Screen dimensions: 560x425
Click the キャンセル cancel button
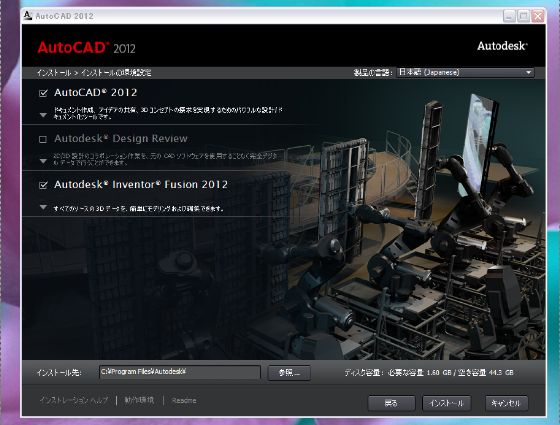tap(506, 404)
